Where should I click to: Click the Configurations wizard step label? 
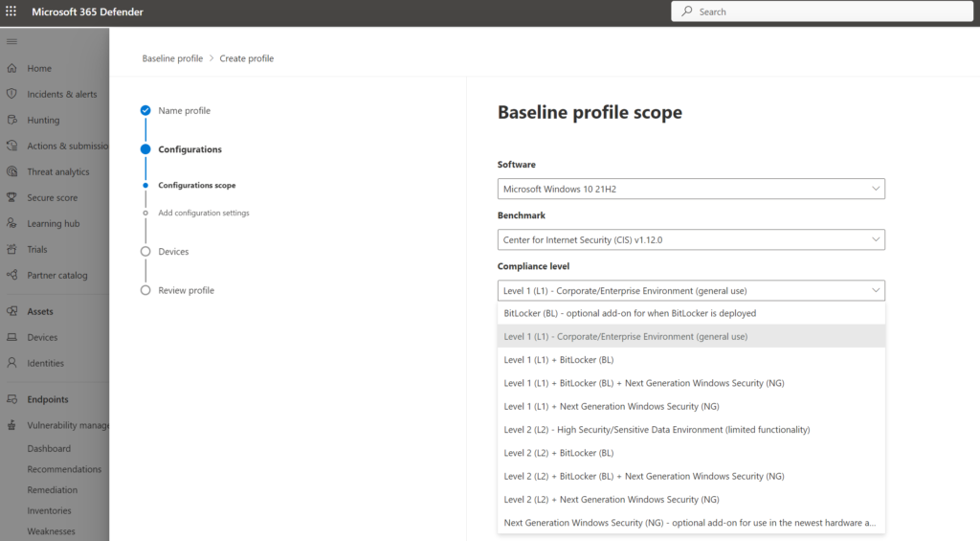(x=190, y=149)
